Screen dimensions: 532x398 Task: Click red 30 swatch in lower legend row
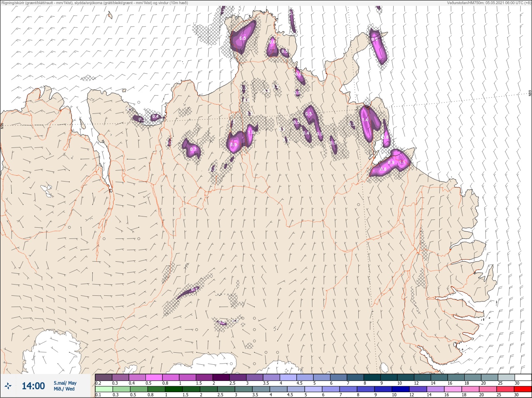point(523,390)
